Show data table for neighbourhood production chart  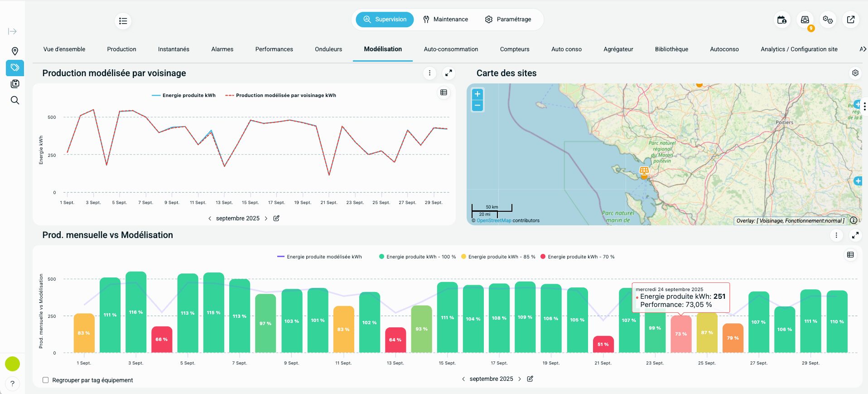(444, 92)
